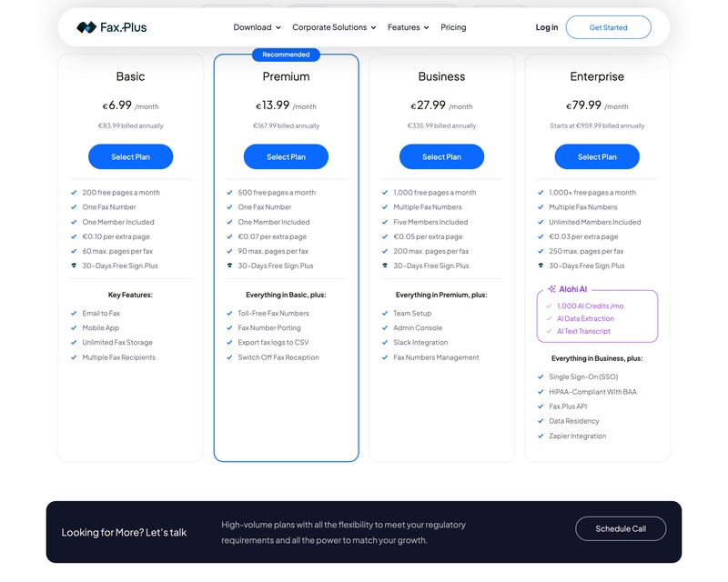728x582 pixels.
Task: Click the Basic plan title
Action: click(130, 76)
